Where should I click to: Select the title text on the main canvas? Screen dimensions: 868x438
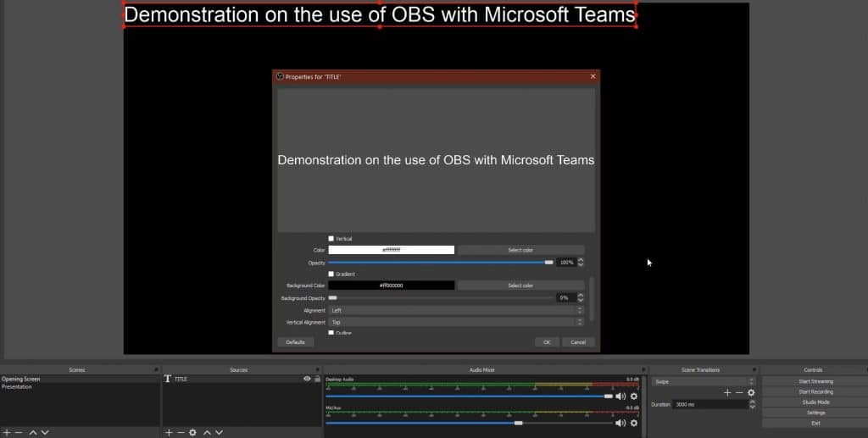(x=380, y=14)
